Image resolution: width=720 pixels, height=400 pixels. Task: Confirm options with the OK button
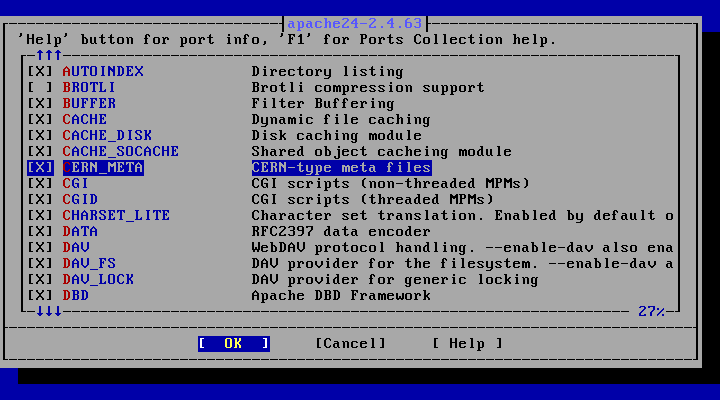(x=234, y=344)
